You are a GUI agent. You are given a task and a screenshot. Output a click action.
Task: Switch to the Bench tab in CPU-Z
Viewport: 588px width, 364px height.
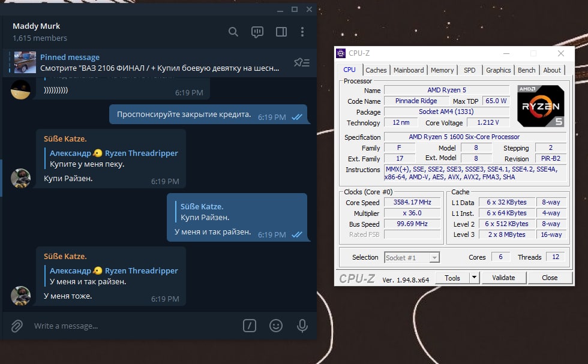[527, 70]
